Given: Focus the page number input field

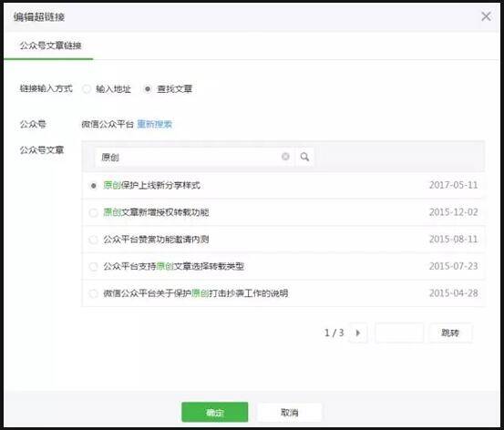Looking at the screenshot, I should [399, 333].
